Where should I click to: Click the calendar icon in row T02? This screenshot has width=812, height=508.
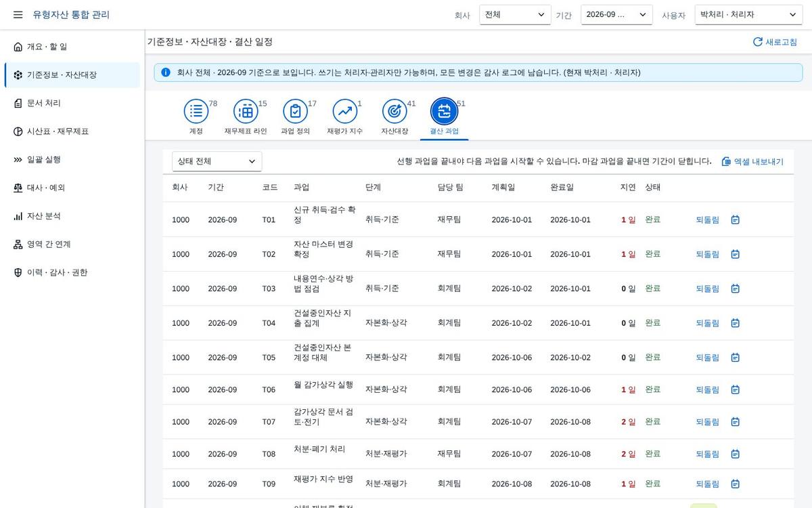click(736, 254)
